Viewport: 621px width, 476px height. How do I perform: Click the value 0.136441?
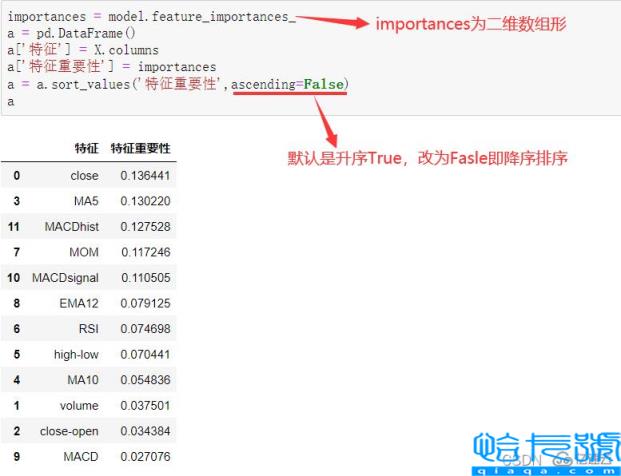click(x=145, y=175)
